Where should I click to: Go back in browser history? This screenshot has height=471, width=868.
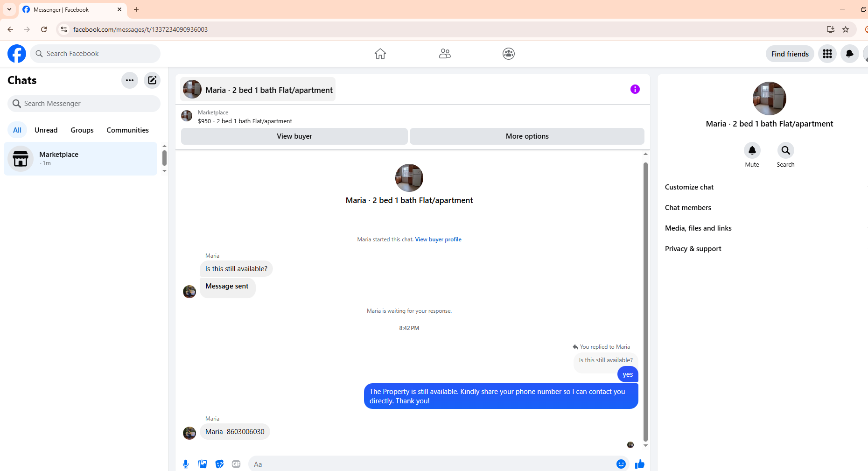coord(10,29)
